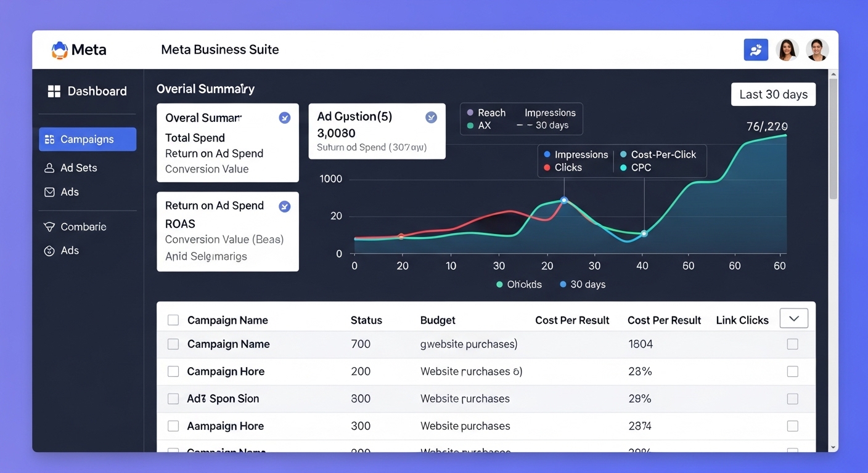Toggle the select-all checkbox in table header
Viewport: 868px width, 473px height.
point(173,320)
